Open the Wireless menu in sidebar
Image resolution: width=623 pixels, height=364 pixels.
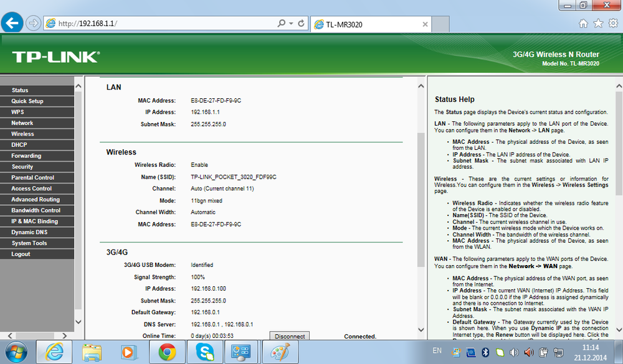22,134
